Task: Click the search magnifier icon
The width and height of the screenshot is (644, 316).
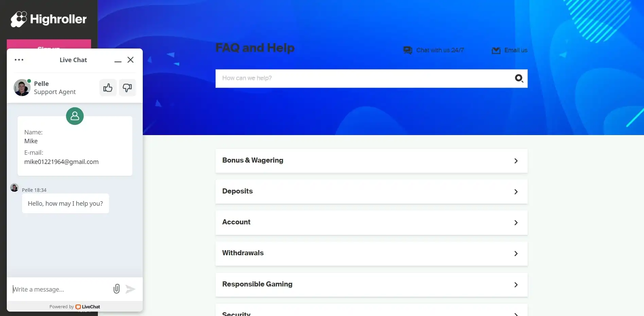Action: (519, 78)
